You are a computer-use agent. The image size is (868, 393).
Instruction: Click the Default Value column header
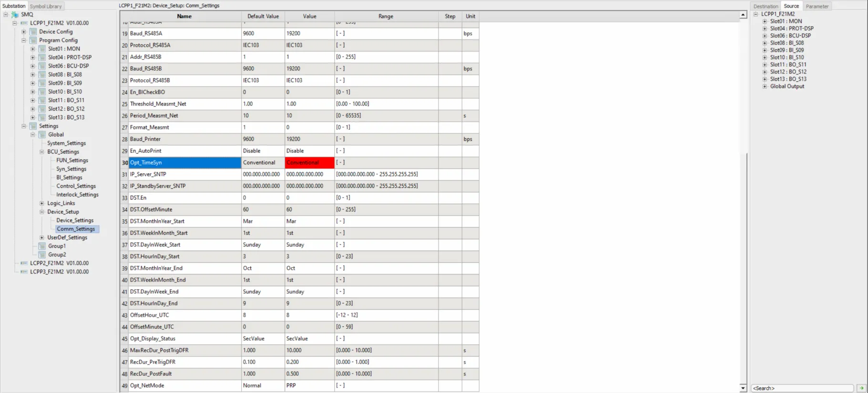pos(263,16)
